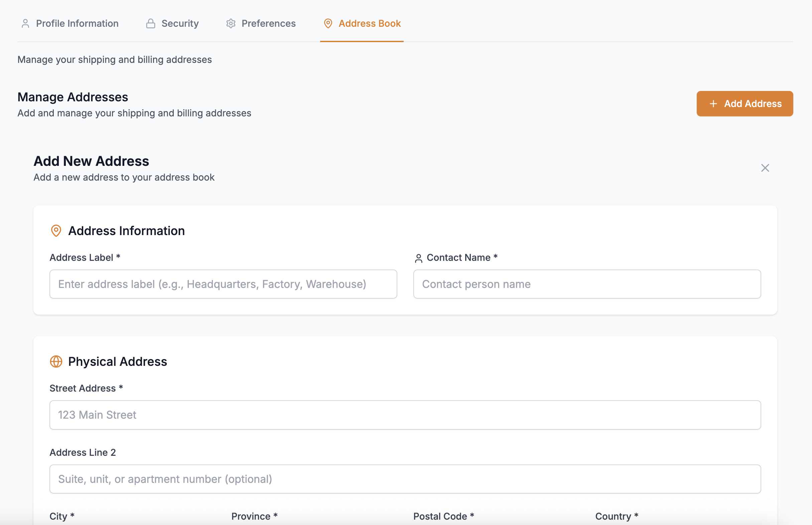The image size is (812, 525).
Task: Focus the Address Line 2 field
Action: 405,479
